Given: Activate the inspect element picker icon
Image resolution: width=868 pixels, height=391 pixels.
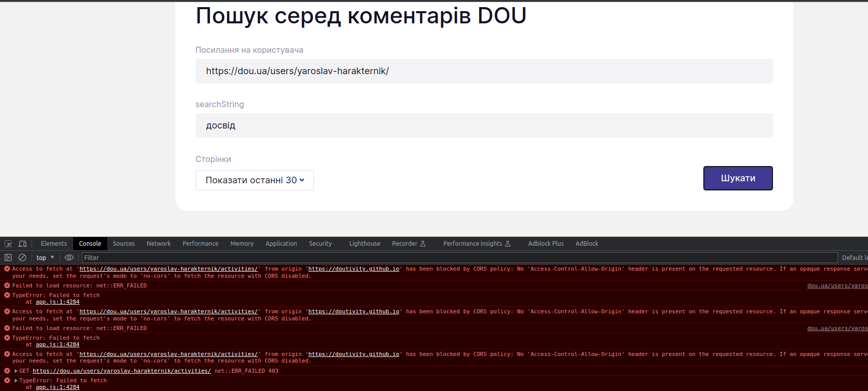Looking at the screenshot, I should tap(8, 244).
